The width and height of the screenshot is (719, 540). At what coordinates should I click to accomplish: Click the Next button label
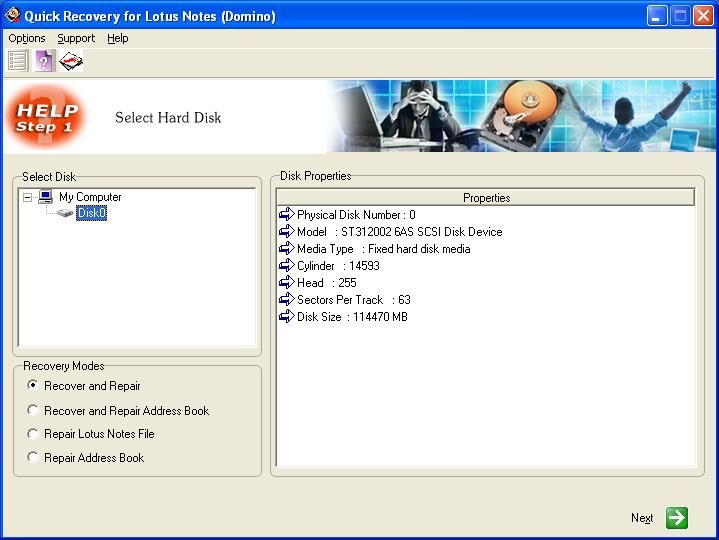click(642, 518)
